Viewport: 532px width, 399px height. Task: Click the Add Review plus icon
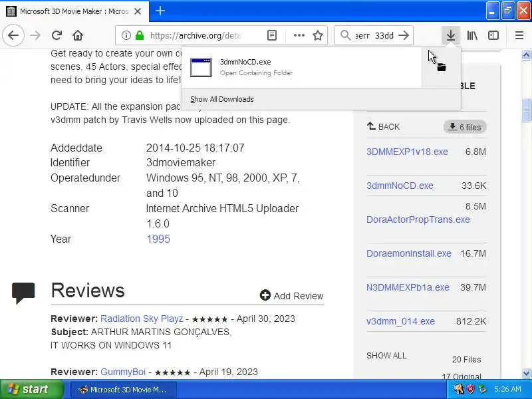265,295
